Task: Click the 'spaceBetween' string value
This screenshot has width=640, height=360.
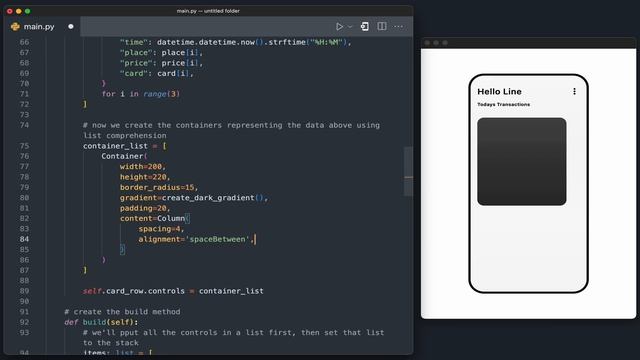Action: coord(218,239)
